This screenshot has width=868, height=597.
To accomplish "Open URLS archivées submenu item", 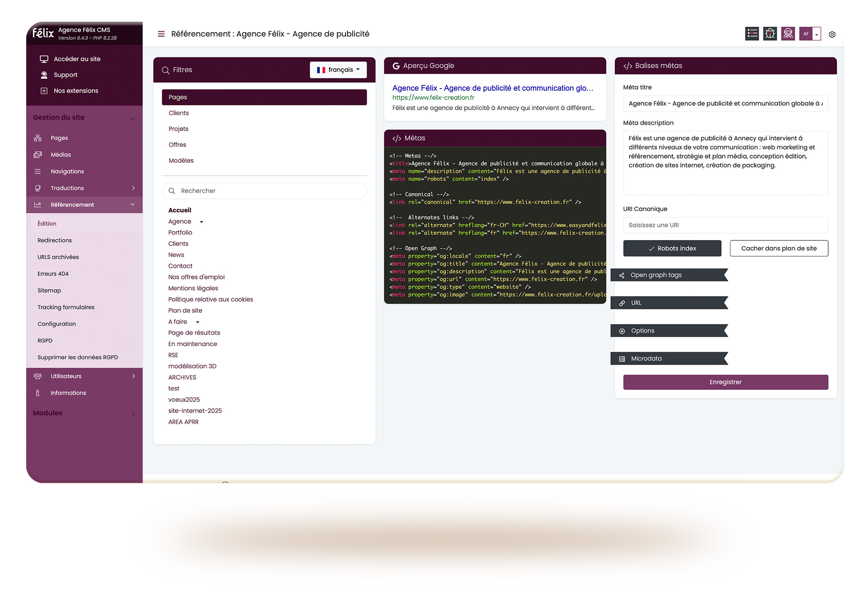I will click(58, 257).
